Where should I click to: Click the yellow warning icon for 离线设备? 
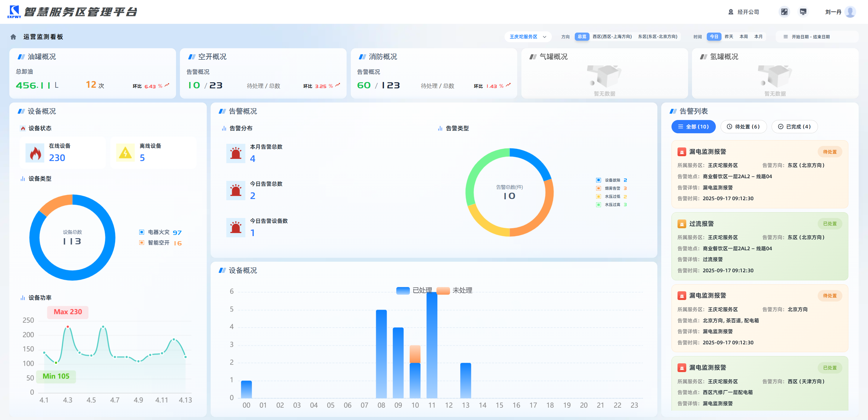[x=125, y=153]
